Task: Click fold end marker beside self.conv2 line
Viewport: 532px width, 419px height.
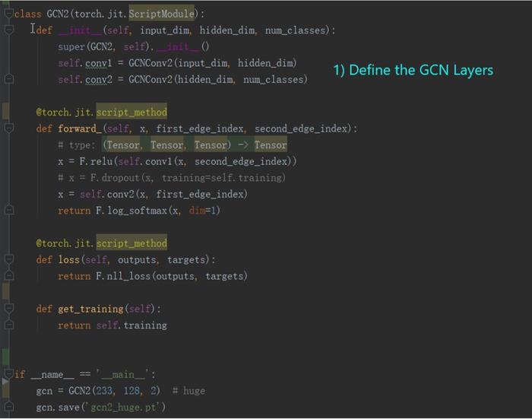Action: point(9,79)
